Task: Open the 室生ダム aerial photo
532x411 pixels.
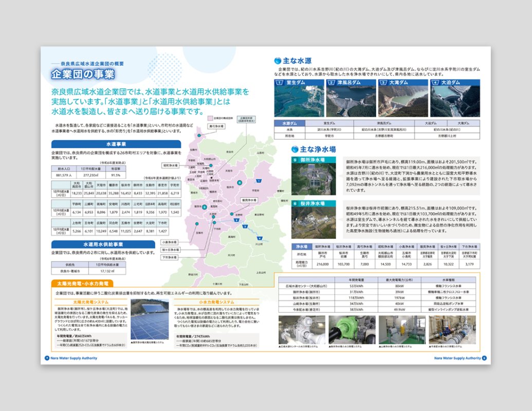Action: (x=299, y=101)
